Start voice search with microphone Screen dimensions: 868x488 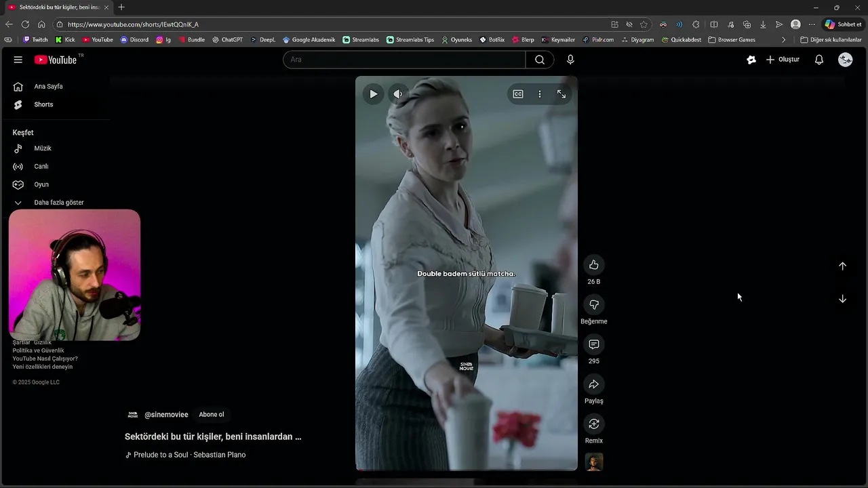pyautogui.click(x=570, y=60)
